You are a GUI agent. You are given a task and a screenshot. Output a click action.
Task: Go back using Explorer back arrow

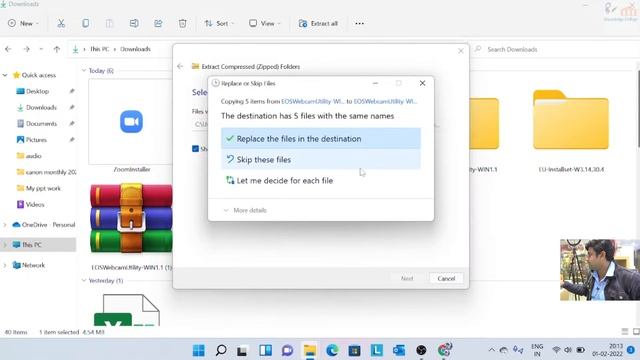pos(8,49)
